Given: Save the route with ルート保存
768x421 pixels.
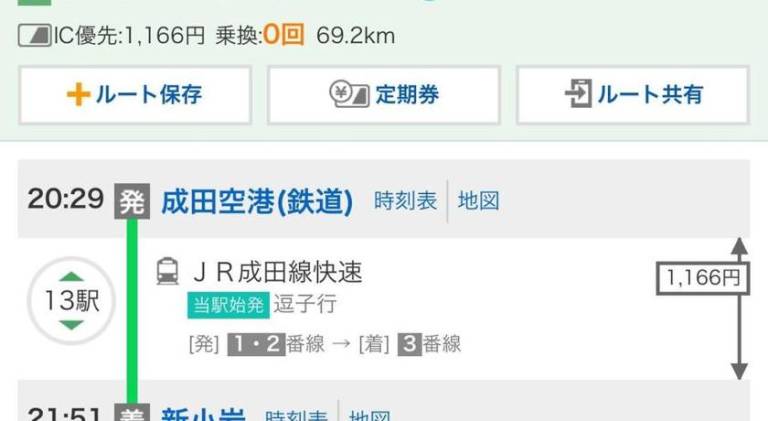Looking at the screenshot, I should click(x=135, y=95).
